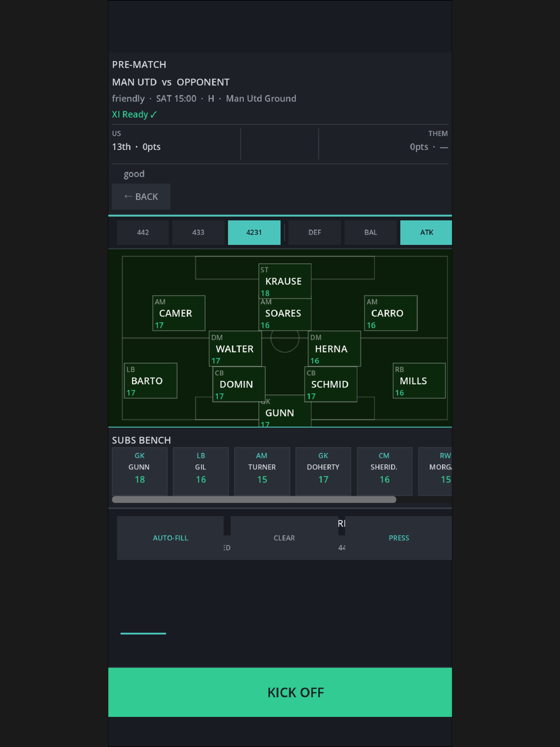
Task: Select the 442 formation
Action: coord(143,232)
